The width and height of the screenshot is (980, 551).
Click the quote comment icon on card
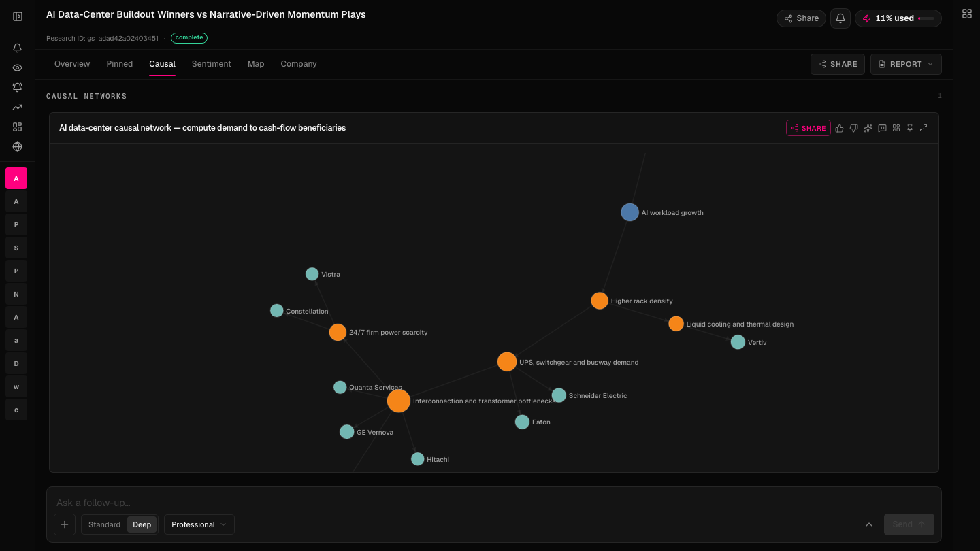pos(882,128)
